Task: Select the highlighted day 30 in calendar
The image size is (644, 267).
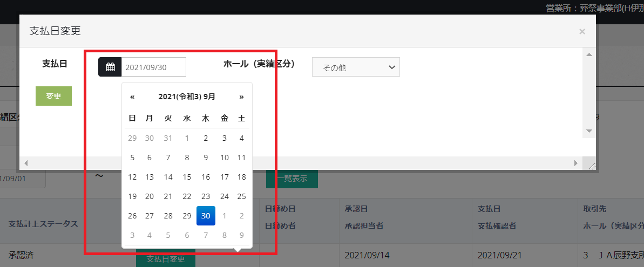Action: point(206,216)
